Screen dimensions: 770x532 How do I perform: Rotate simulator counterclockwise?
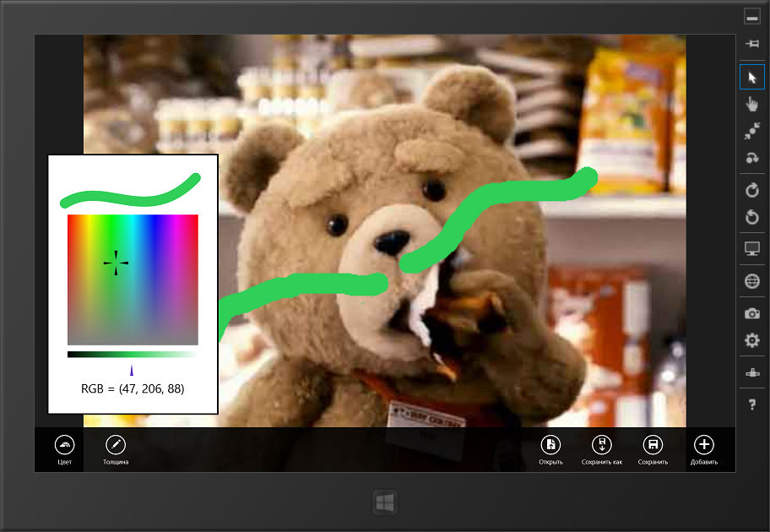tap(751, 217)
